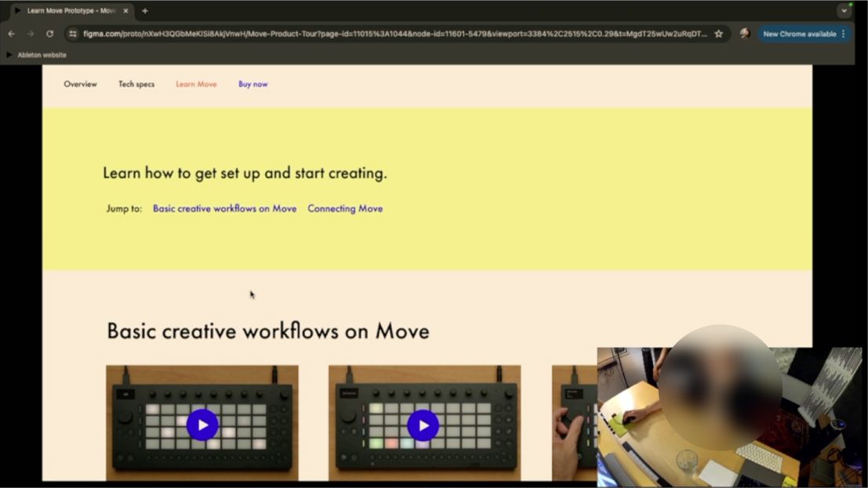Close the Learn Move Prototype tab
This screenshot has height=488, width=868.
pos(125,10)
